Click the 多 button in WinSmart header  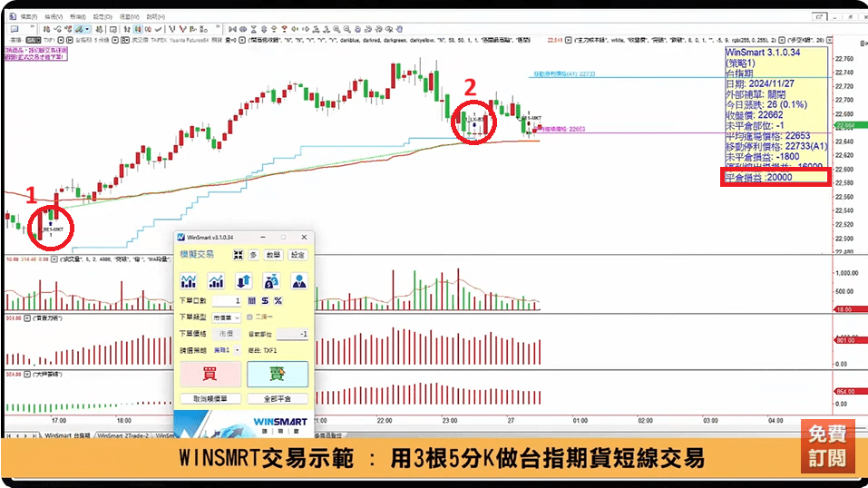tap(254, 255)
